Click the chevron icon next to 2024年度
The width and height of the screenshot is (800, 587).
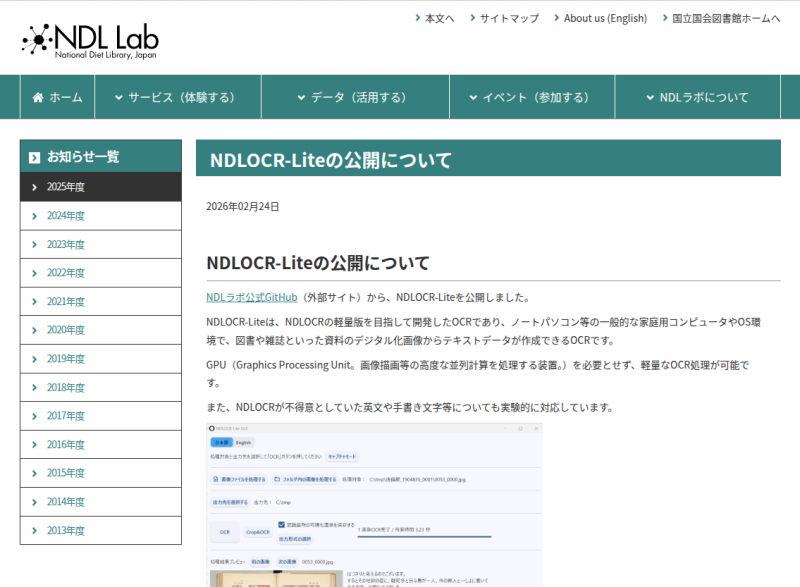pyautogui.click(x=34, y=216)
